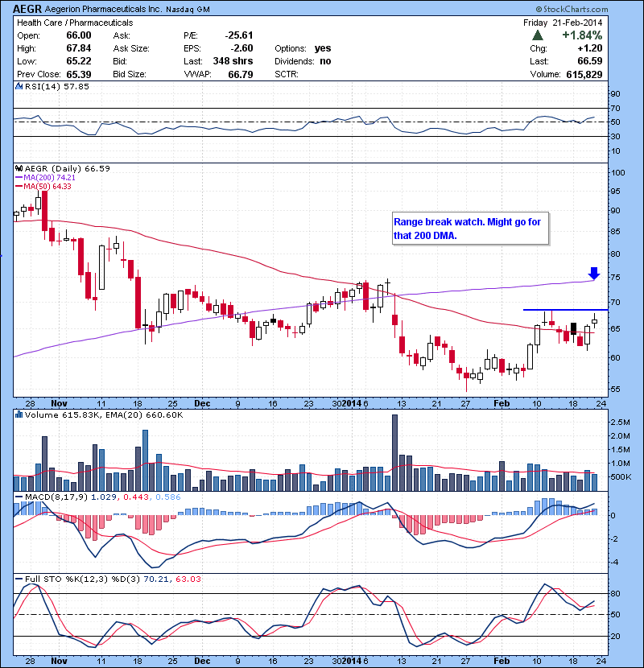The image size is (644, 668).
Task: Click the stochastic %D value 63.03
Action: click(188, 579)
